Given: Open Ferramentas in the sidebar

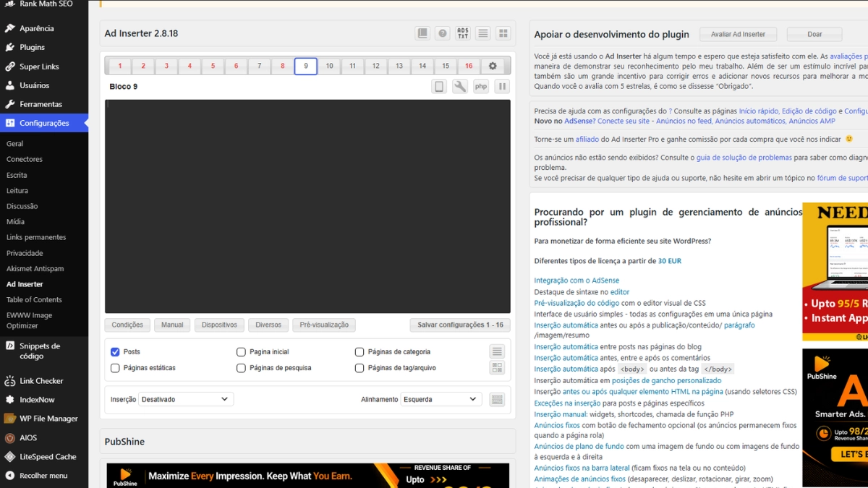Looking at the screenshot, I should click(41, 104).
